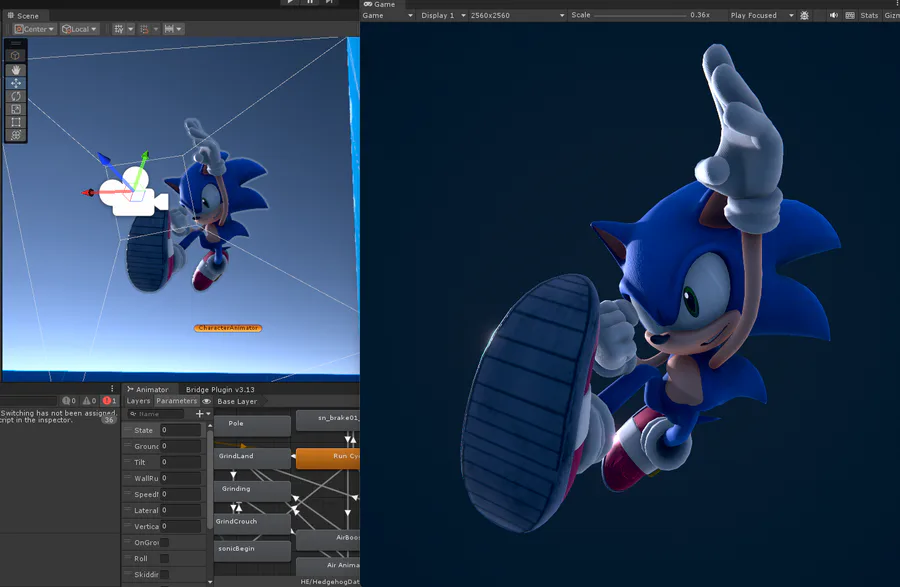The height and width of the screenshot is (587, 900).
Task: Select the Grinding state node
Action: (x=252, y=490)
